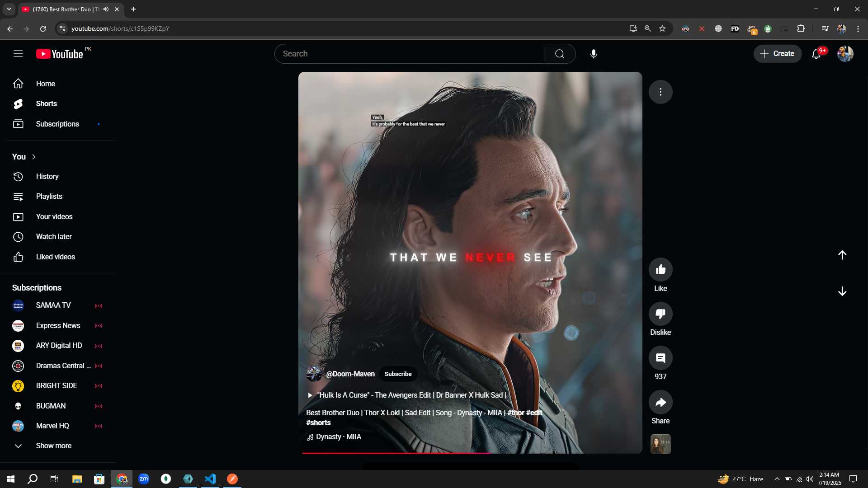Subscribe to @Doom-Maven
The image size is (868, 488).
pos(398,374)
